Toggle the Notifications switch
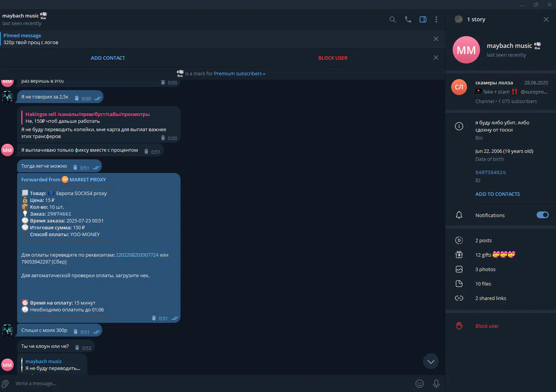 click(543, 215)
